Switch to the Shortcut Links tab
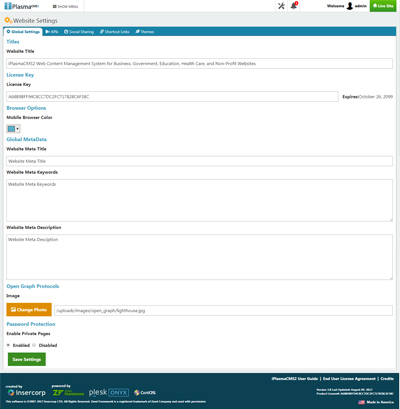 click(115, 32)
